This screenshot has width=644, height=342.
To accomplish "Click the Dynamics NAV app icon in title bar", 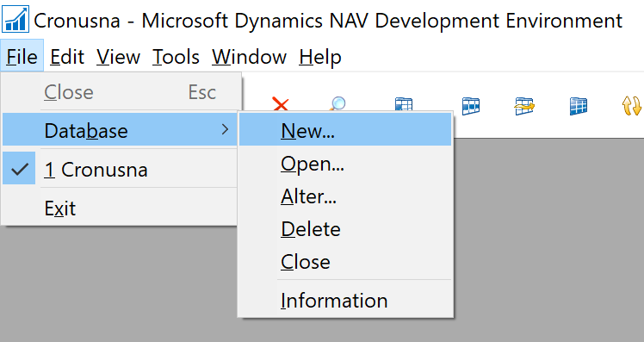I will [15, 19].
